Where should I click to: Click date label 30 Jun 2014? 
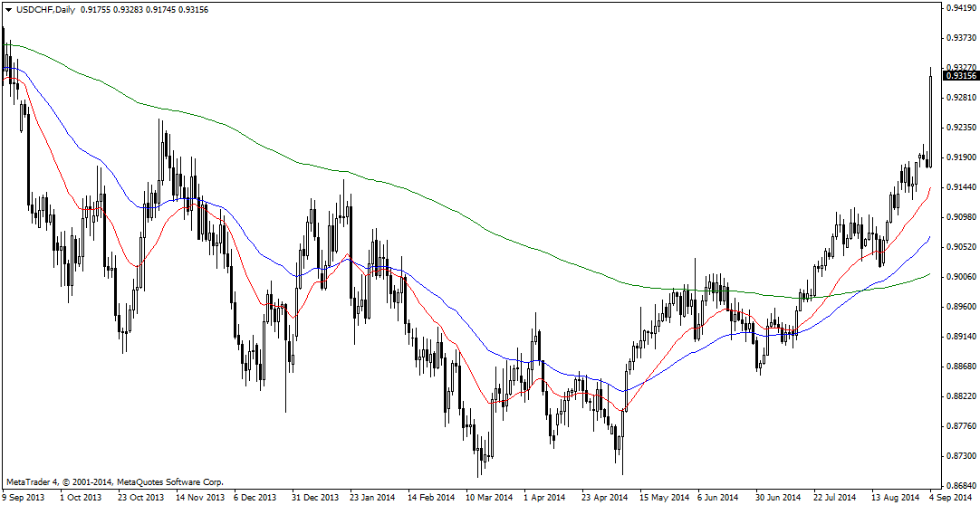coord(779,498)
